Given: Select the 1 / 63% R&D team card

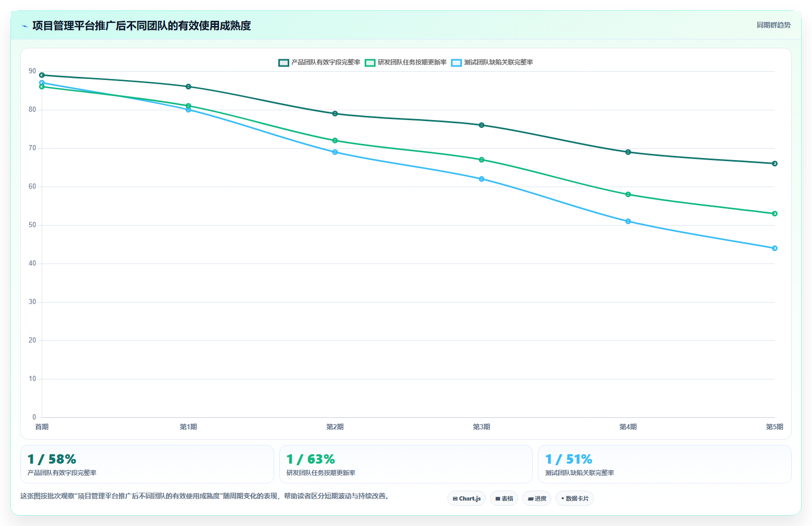Looking at the screenshot, I should tap(406, 464).
